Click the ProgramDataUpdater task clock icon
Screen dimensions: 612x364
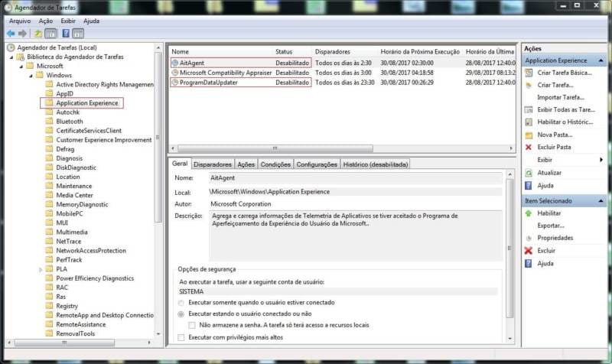tap(175, 83)
